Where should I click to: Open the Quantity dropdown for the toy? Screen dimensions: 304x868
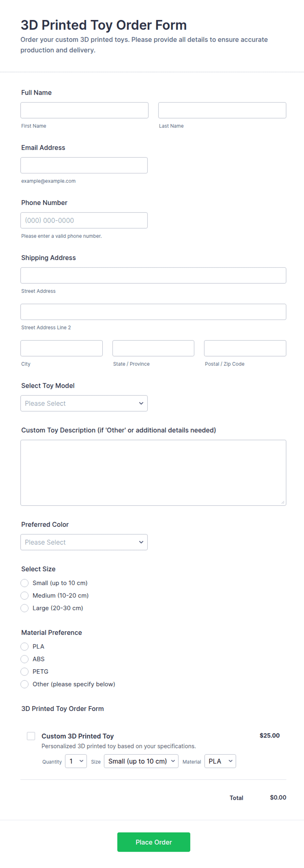[x=76, y=761]
